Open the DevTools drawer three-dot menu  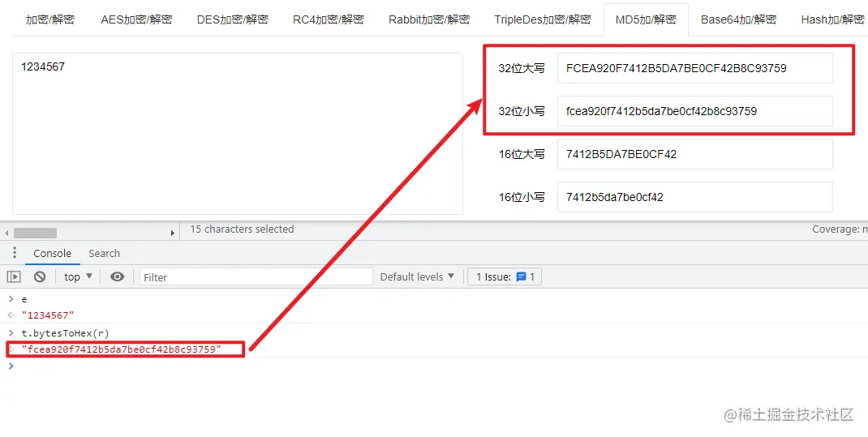[15, 253]
